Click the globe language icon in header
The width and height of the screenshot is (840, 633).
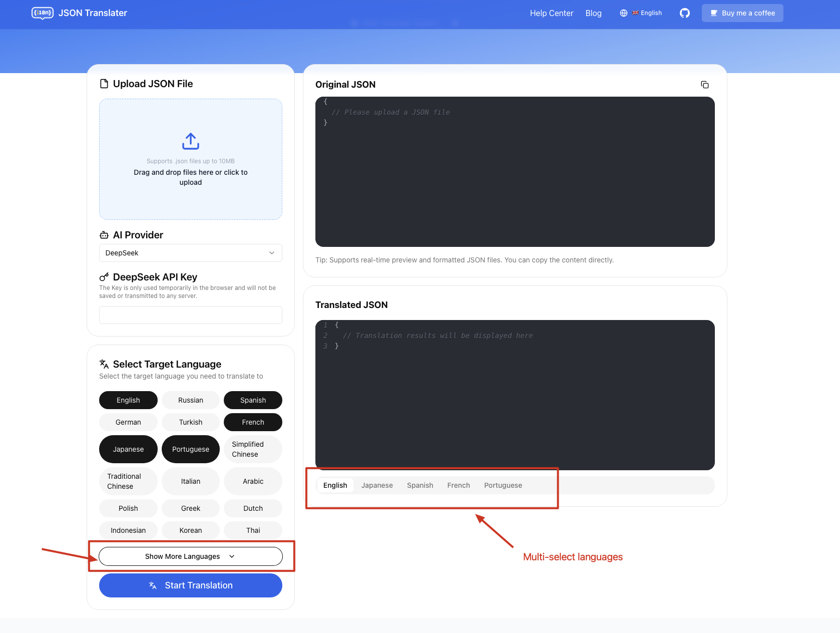624,13
